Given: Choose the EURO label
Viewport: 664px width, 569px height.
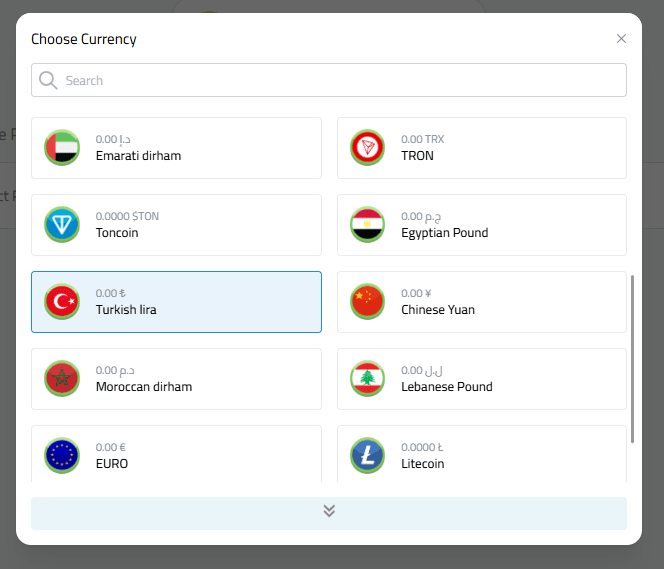Looking at the screenshot, I should tap(112, 464).
